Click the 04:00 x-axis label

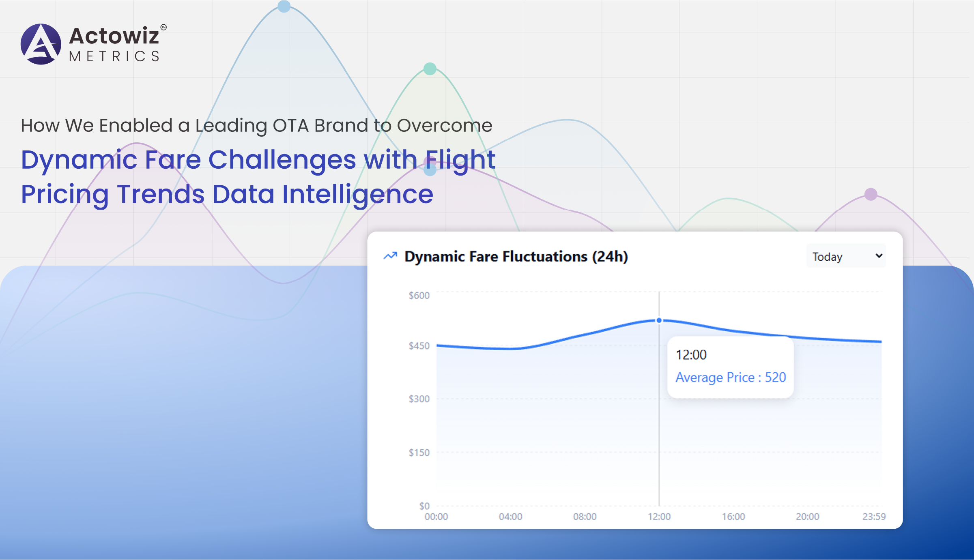pyautogui.click(x=510, y=517)
